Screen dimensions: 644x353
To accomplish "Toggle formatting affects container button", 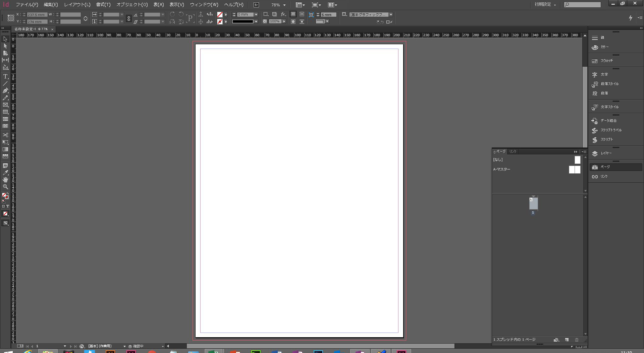I will click(3, 206).
